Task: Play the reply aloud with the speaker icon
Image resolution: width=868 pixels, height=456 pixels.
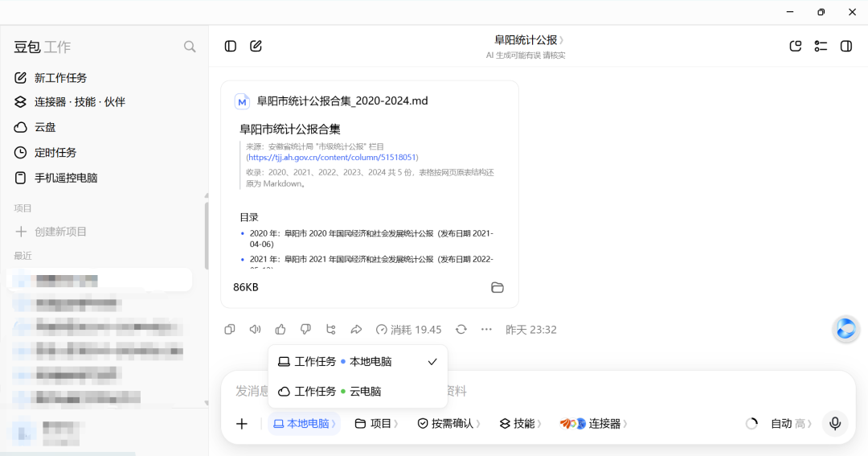Action: pyautogui.click(x=255, y=330)
